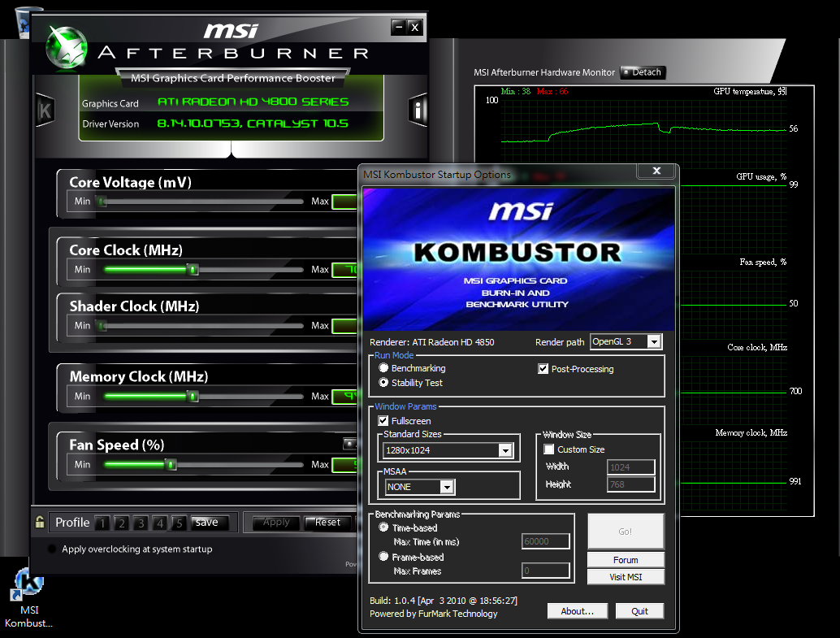
Task: Open the MSAA dropdown
Action: (x=447, y=487)
